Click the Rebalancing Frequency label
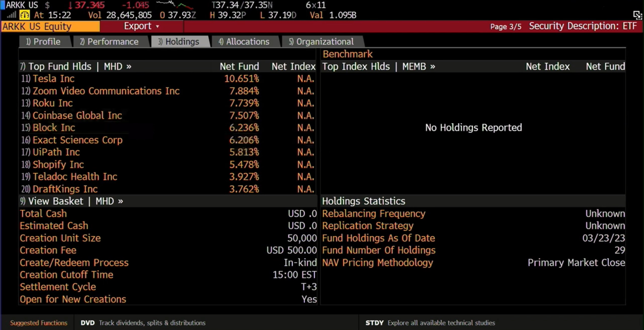The height and width of the screenshot is (330, 644). point(374,213)
